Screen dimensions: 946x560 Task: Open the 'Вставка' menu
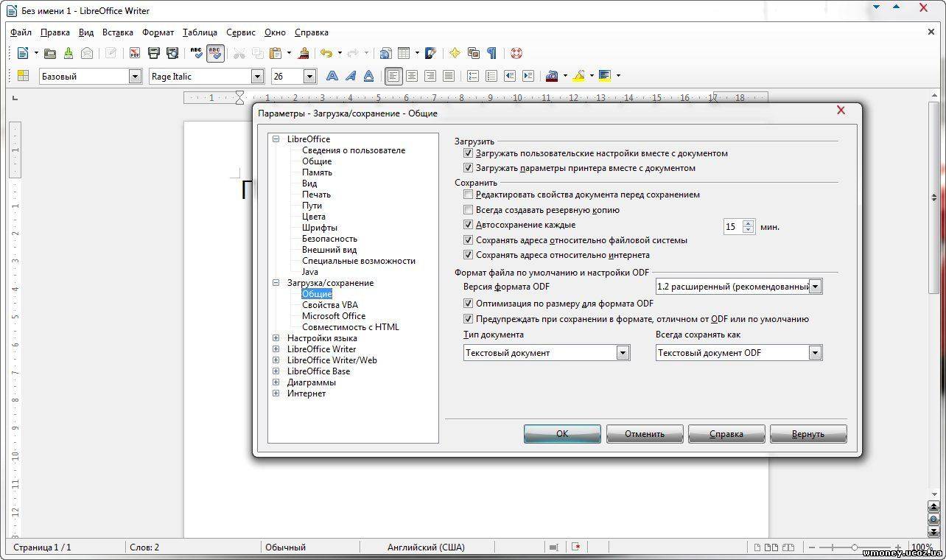click(x=118, y=32)
